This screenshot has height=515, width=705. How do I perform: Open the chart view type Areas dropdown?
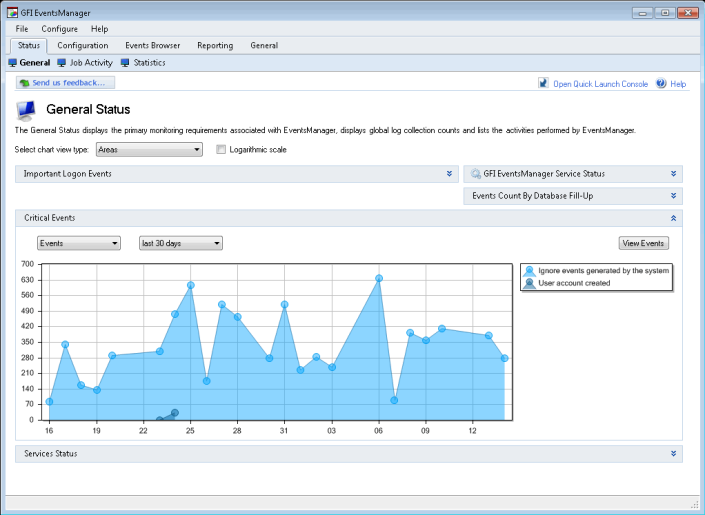(x=149, y=150)
